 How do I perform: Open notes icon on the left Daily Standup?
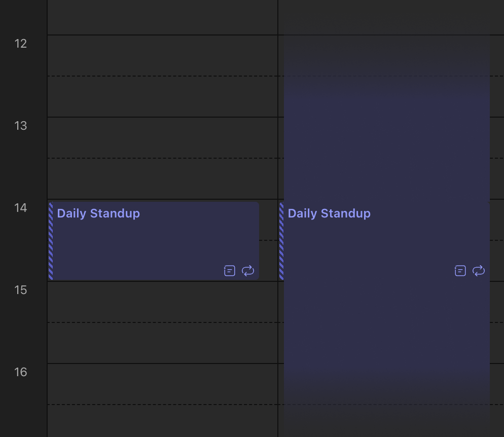tap(230, 271)
